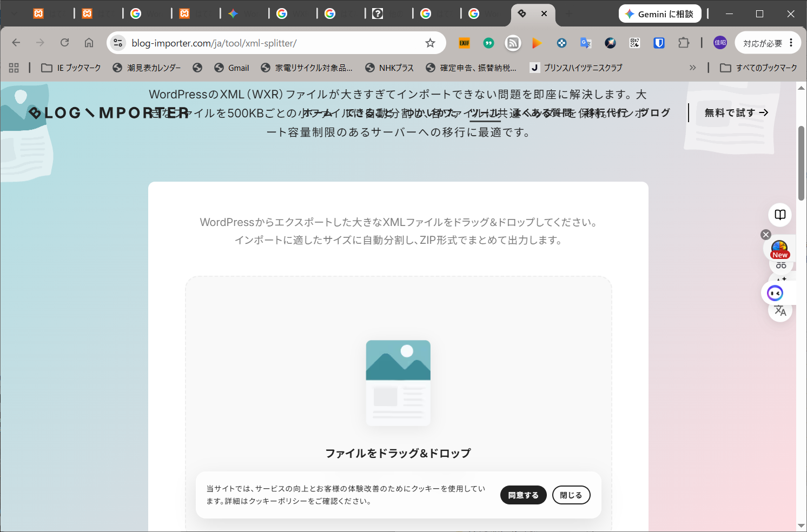Open the green quote-mark extension
The image size is (807, 532).
click(x=488, y=43)
